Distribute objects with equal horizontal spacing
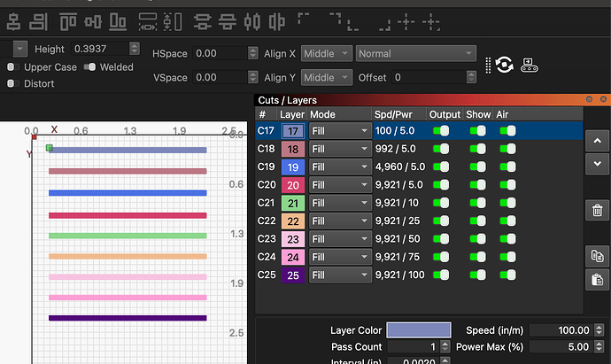The image size is (611, 364). tap(277, 22)
